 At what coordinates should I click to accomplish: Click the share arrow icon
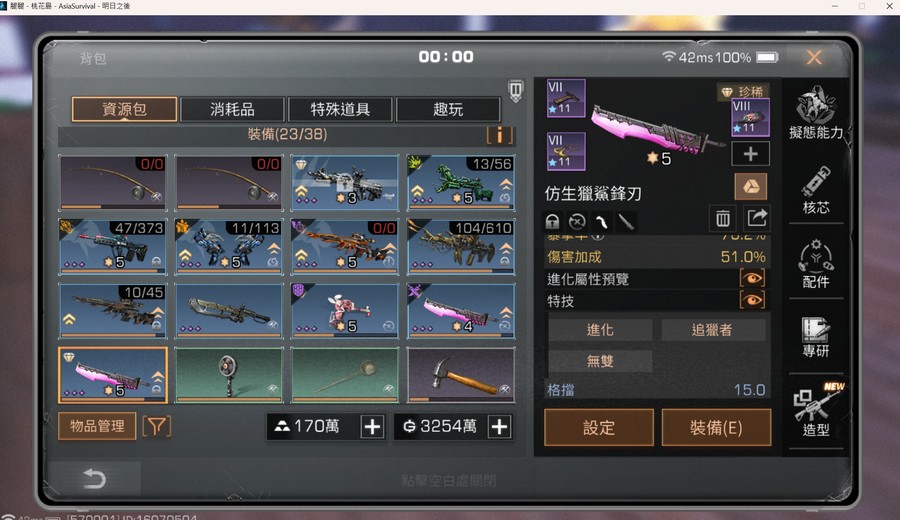(757, 218)
